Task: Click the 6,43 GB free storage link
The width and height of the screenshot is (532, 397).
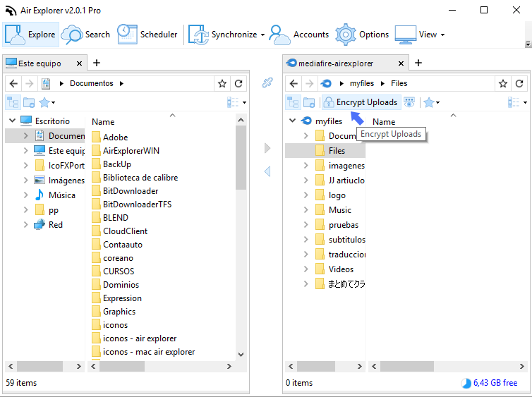Action: [x=495, y=383]
